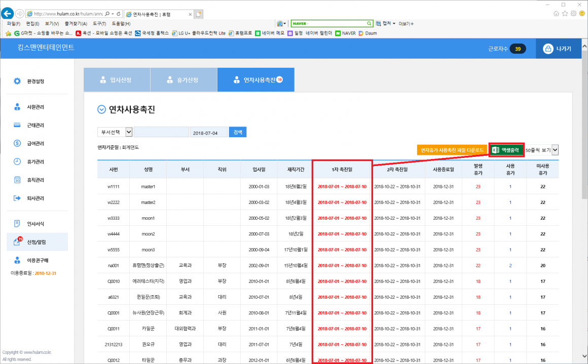Open 휴직관리 calendar icon in sidebar
588x364 pixels.
click(17, 180)
